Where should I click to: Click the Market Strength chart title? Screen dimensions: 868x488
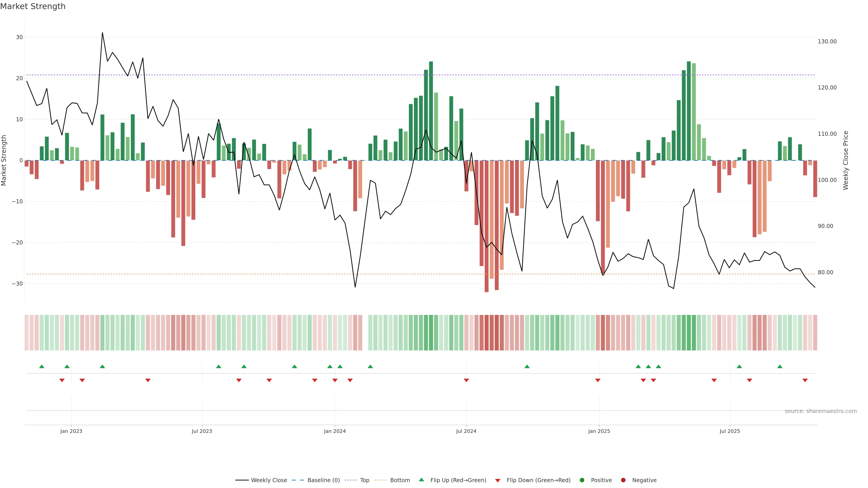33,6
